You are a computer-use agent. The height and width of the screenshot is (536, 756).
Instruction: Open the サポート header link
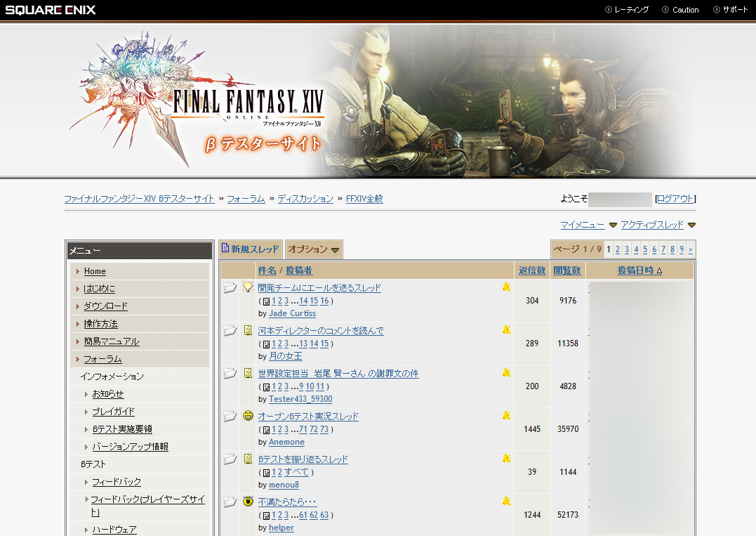[731, 10]
